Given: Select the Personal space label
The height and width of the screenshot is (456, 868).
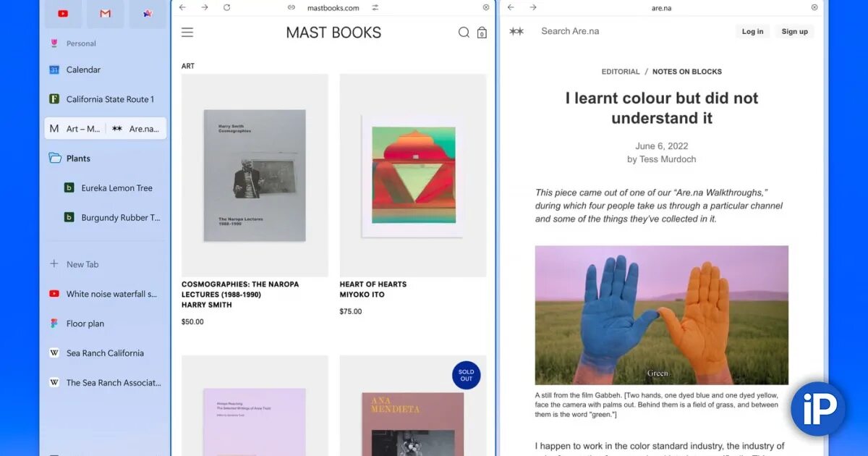Looking at the screenshot, I should 81,43.
